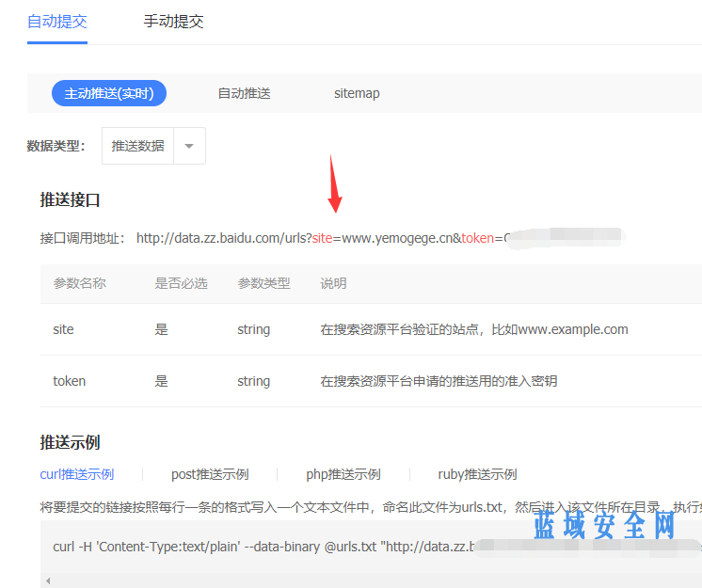Click the red 'token' parameter in URL
The image size is (702, 588).
[x=477, y=238]
